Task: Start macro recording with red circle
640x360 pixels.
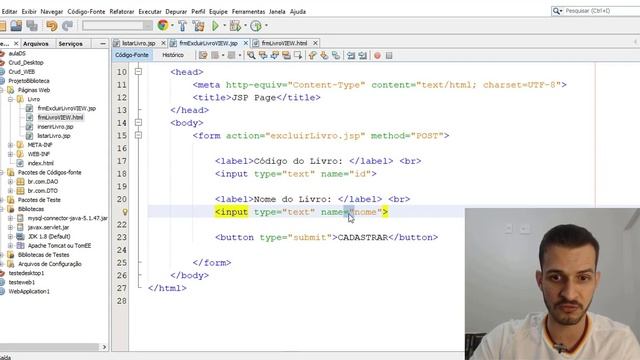Action: tap(378, 56)
